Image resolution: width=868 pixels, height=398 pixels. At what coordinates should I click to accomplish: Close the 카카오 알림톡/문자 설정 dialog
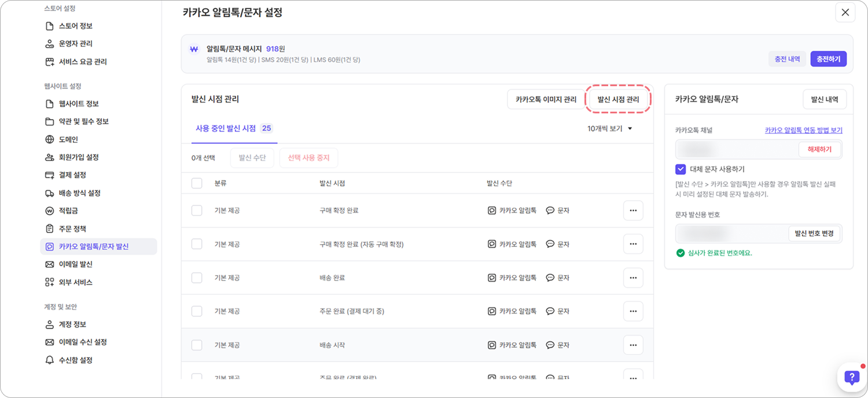[x=845, y=13]
